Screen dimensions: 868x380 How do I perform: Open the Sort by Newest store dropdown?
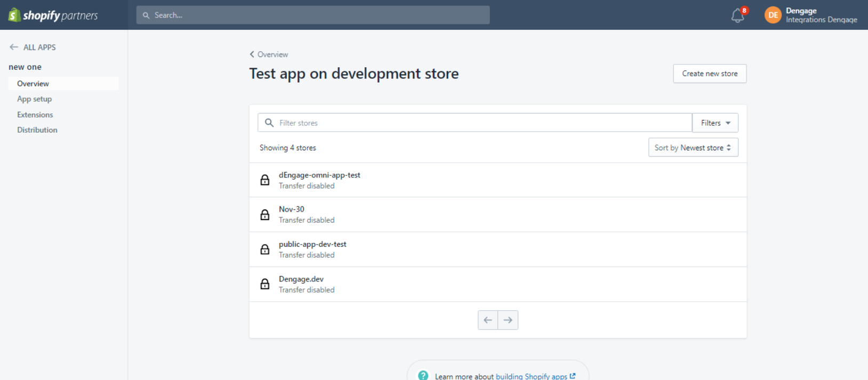(693, 148)
